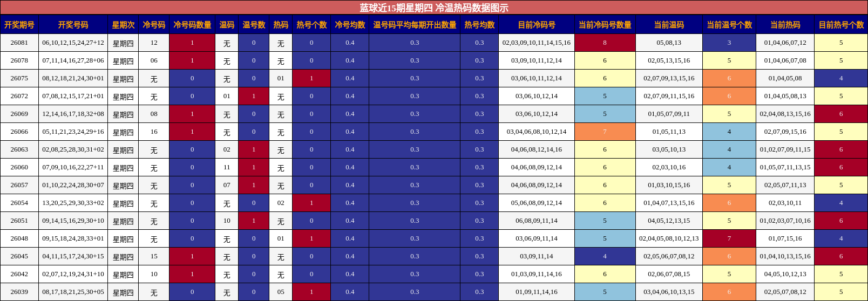Select period number 26039

[19, 292]
